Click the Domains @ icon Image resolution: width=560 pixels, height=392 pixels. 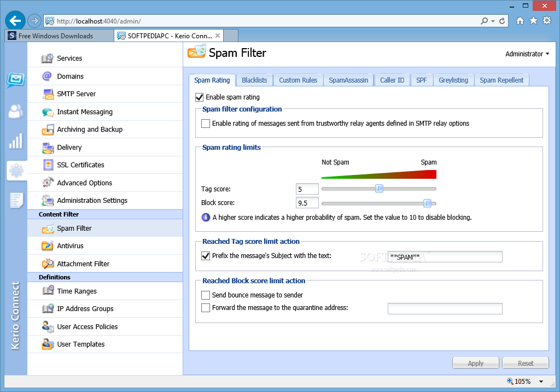click(47, 76)
